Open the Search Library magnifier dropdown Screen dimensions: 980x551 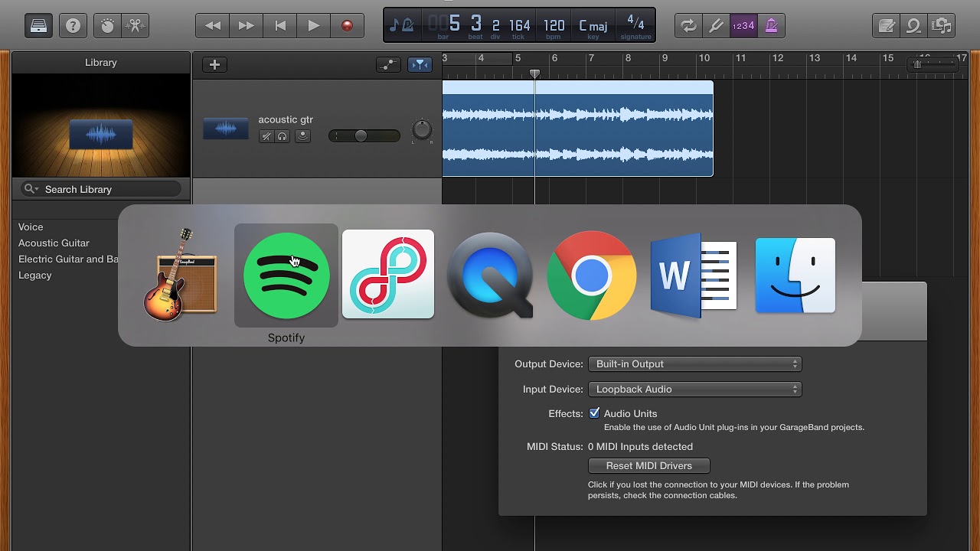coord(31,189)
